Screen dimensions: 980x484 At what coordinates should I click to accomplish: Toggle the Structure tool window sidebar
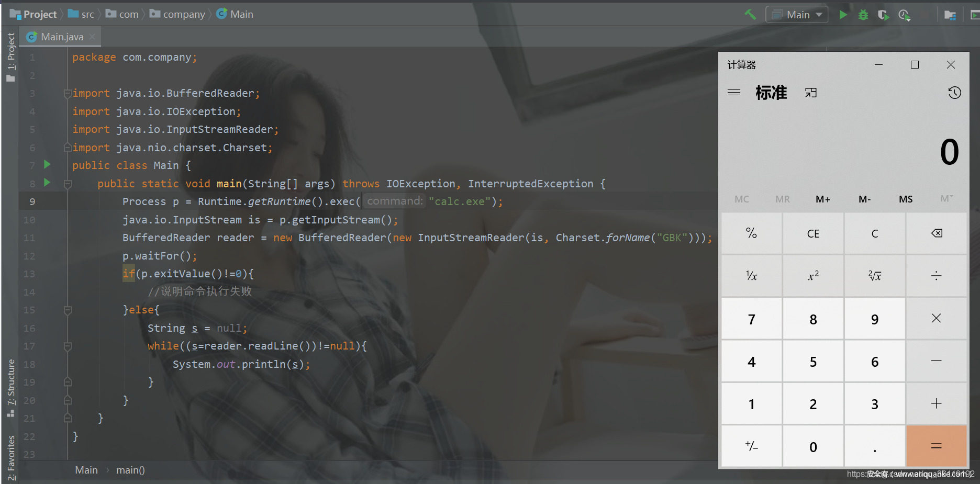click(x=11, y=387)
